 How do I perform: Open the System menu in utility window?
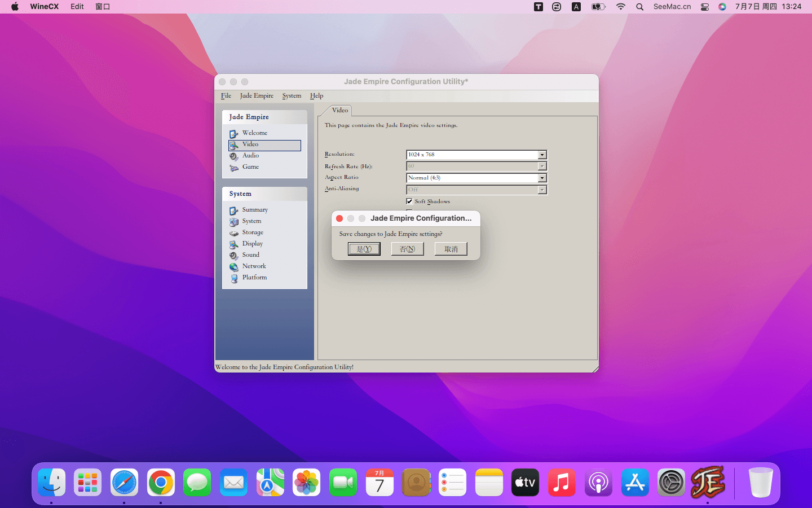(292, 96)
